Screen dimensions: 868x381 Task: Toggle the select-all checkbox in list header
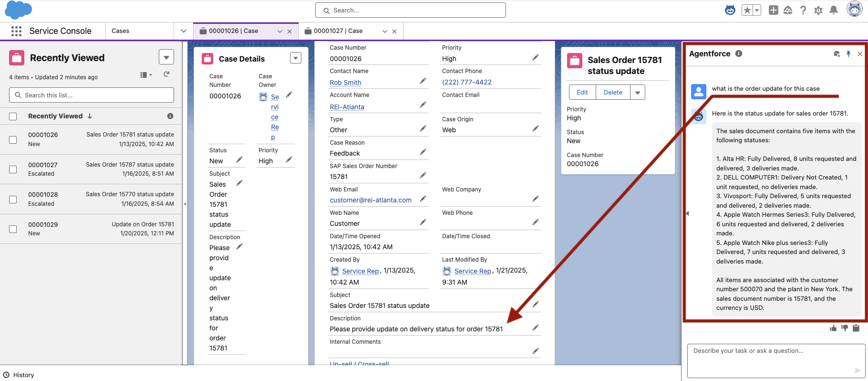click(13, 116)
